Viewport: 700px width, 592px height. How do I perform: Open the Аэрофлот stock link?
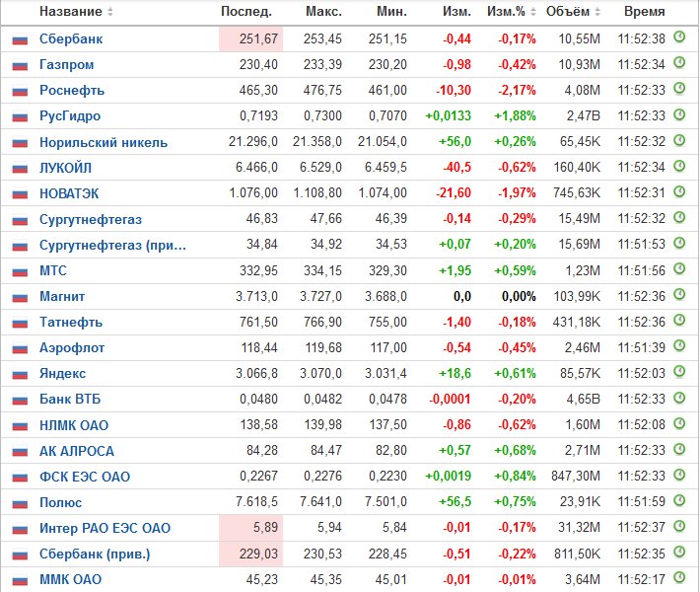point(72,348)
